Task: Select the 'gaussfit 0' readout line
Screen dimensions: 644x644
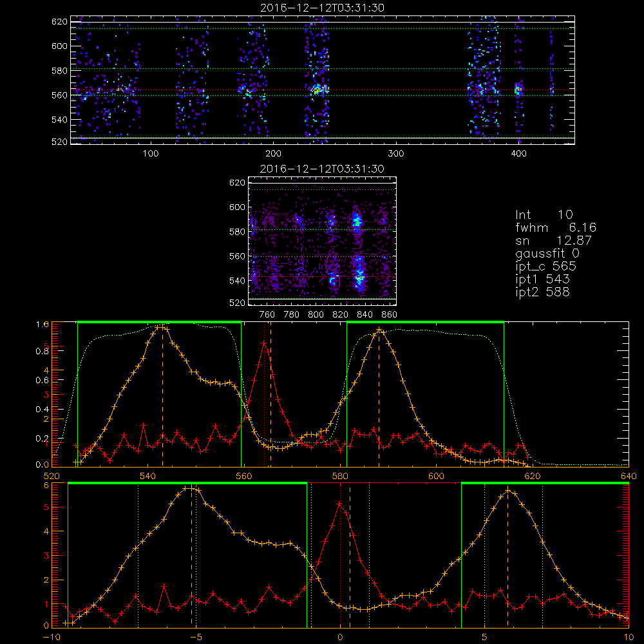Action: tap(547, 254)
